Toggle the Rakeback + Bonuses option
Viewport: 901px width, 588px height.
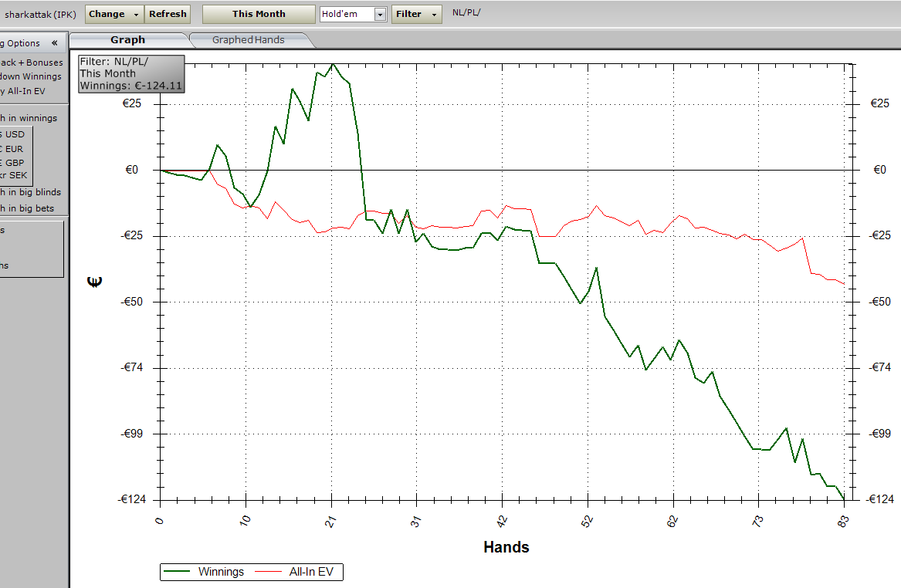point(32,63)
